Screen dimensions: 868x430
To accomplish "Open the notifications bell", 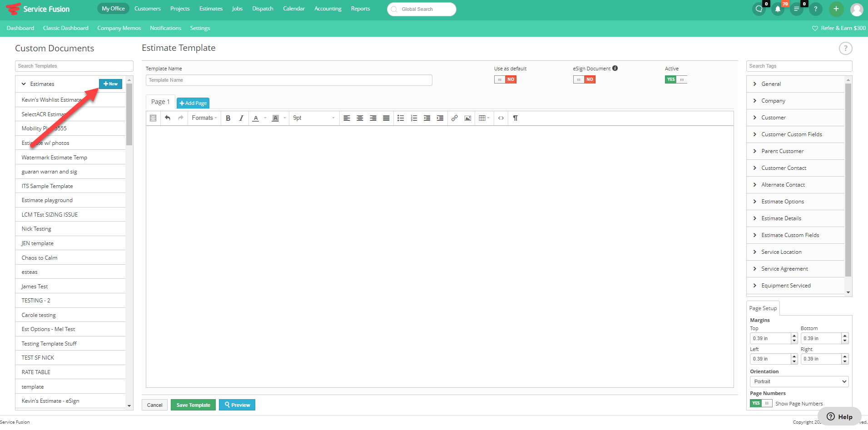I will tap(778, 9).
